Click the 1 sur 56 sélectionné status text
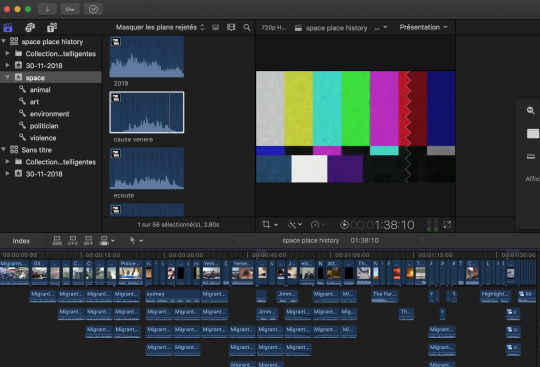Screen dimensions: 540x367 pyautogui.click(x=178, y=224)
